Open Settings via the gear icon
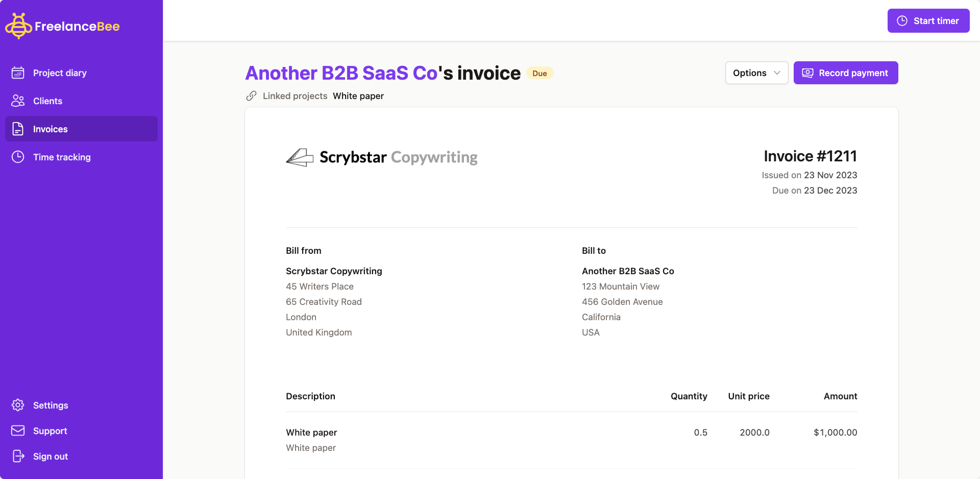 18,405
